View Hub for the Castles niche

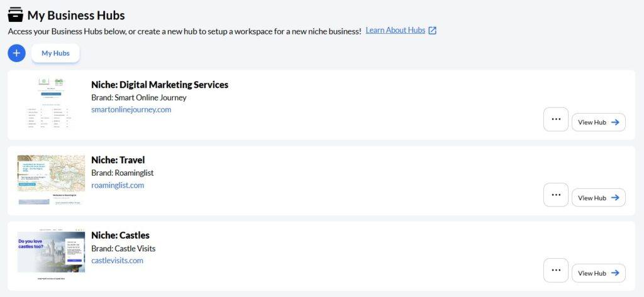[x=598, y=273]
